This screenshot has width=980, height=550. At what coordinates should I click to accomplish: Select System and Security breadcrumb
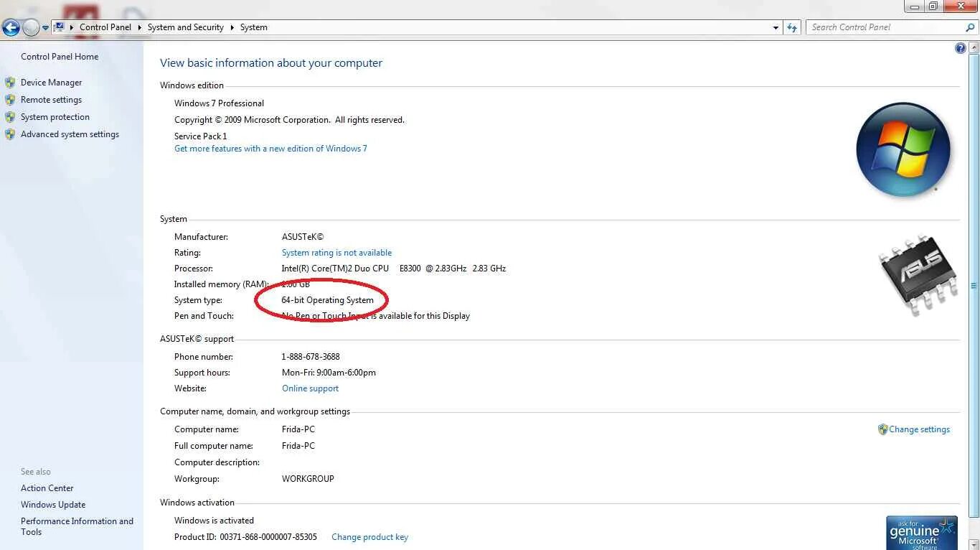[x=185, y=27]
